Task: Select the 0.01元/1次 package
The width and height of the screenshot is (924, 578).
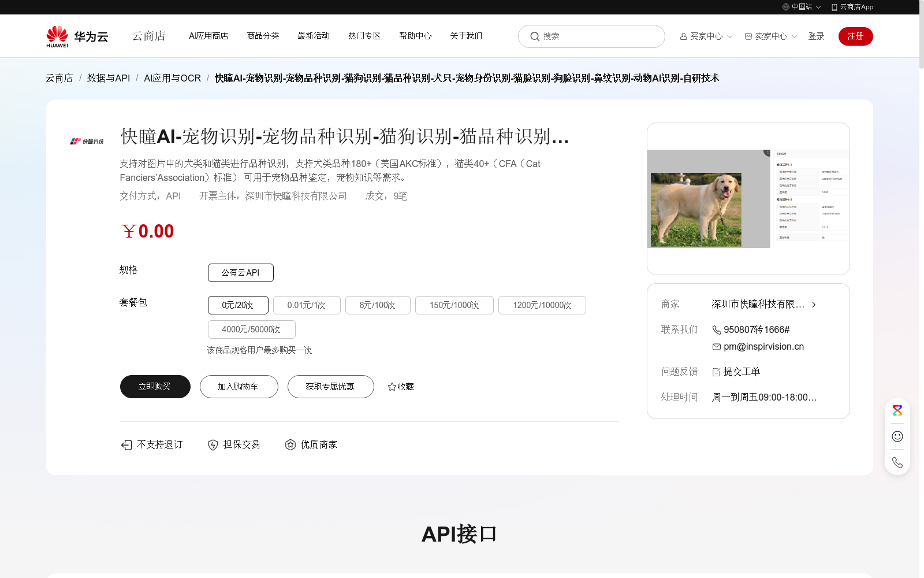Action: pyautogui.click(x=307, y=305)
